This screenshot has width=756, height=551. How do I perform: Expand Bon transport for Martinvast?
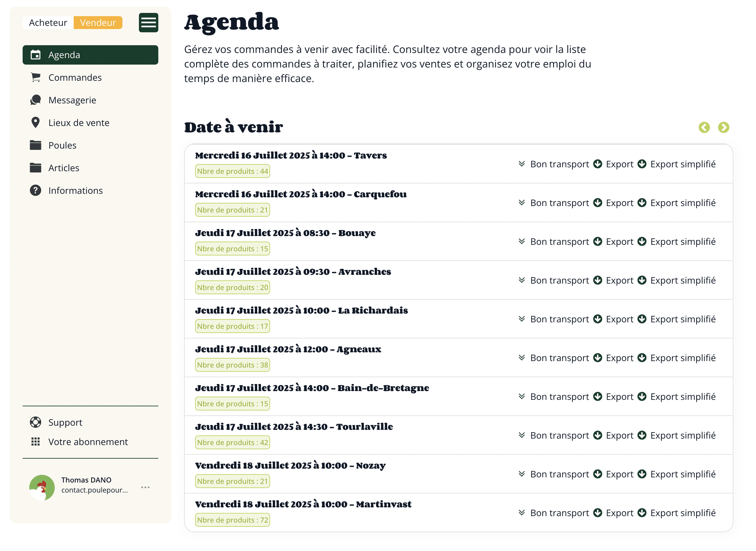[x=554, y=513]
